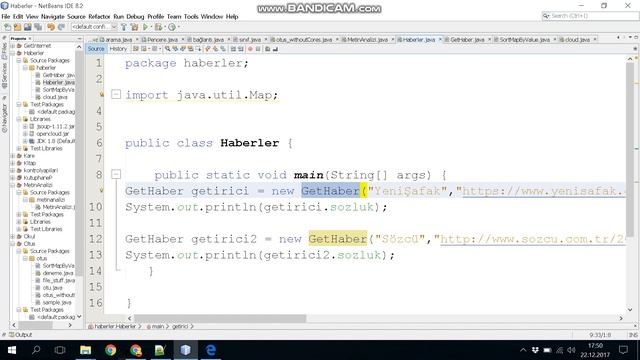640x360 pixels.
Task: Expand the Kitap project node
Action: (13, 163)
